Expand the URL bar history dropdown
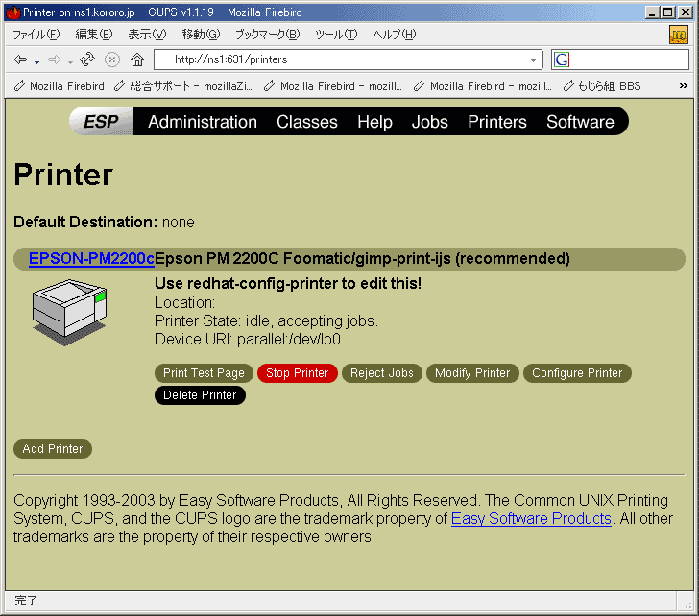This screenshot has width=699, height=616. click(533, 59)
